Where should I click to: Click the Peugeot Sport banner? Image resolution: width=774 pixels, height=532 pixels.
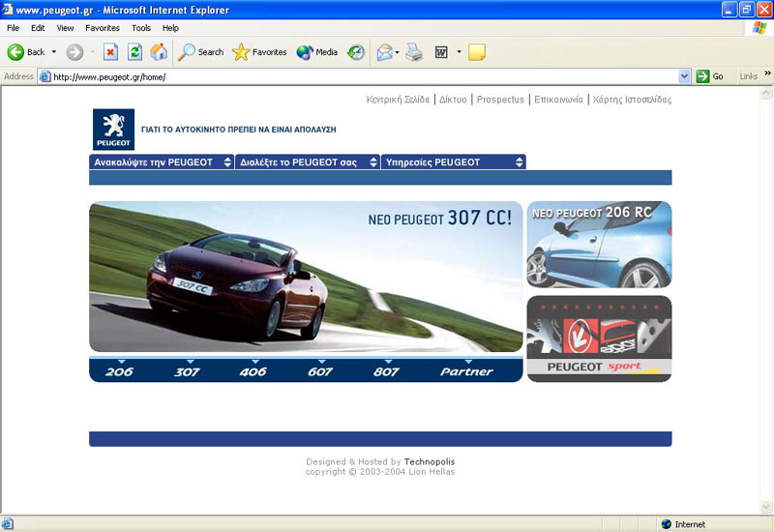click(599, 339)
